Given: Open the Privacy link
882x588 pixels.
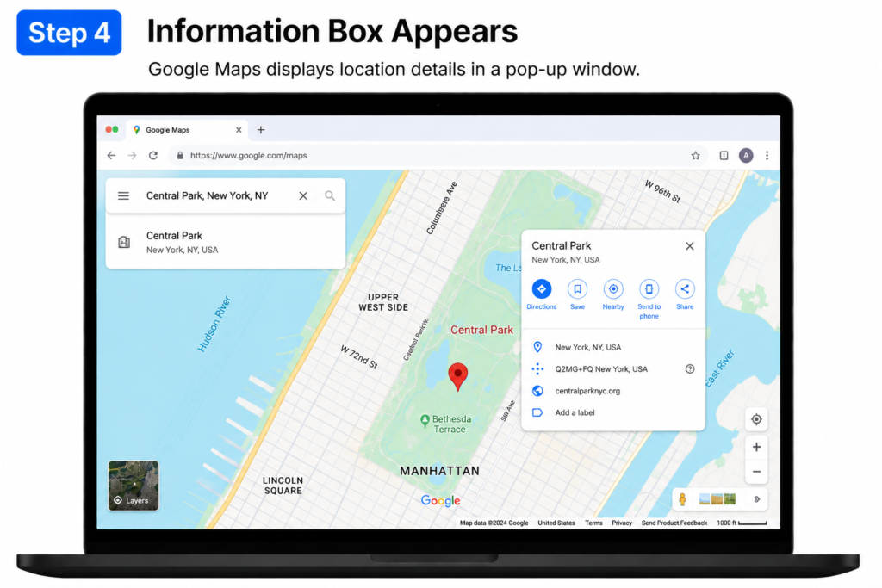Looking at the screenshot, I should pos(622,523).
